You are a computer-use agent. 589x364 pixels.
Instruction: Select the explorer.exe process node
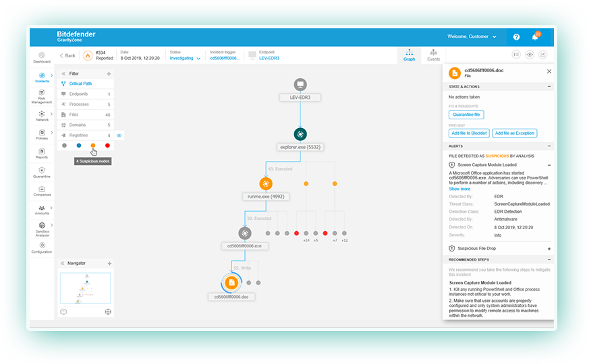click(x=300, y=134)
